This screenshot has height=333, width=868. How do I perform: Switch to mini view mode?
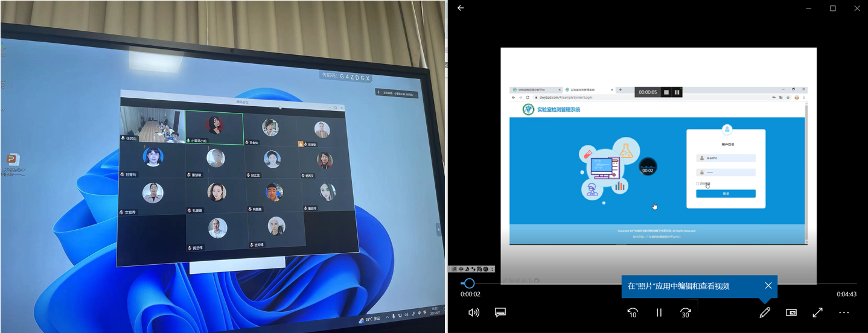point(791,312)
